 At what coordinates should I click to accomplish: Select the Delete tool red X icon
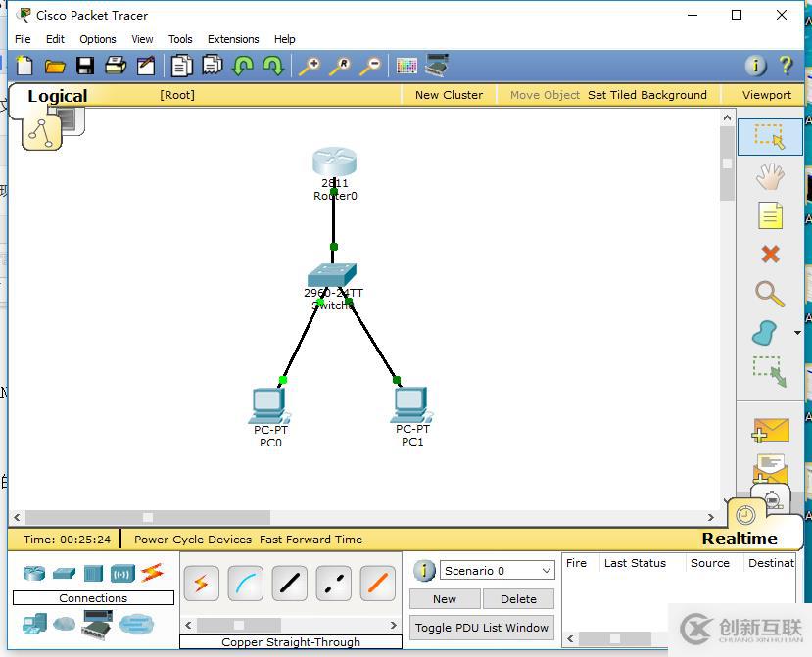[x=770, y=255]
